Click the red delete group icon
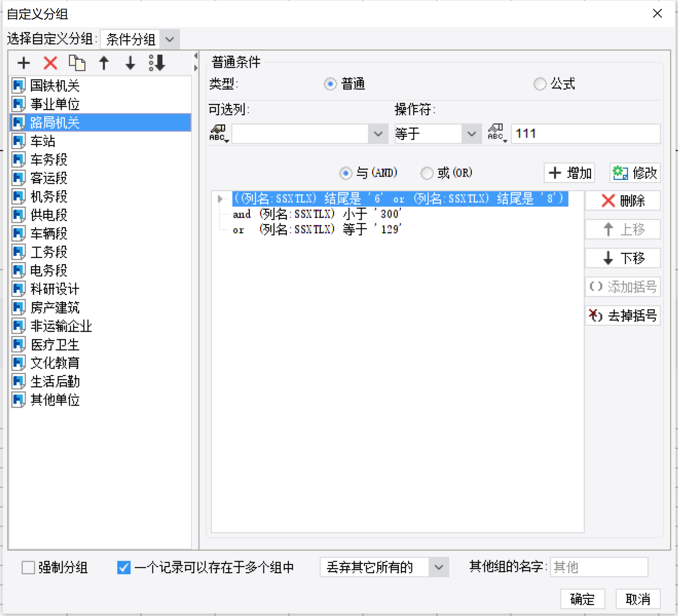The height and width of the screenshot is (616, 678). pos(50,63)
